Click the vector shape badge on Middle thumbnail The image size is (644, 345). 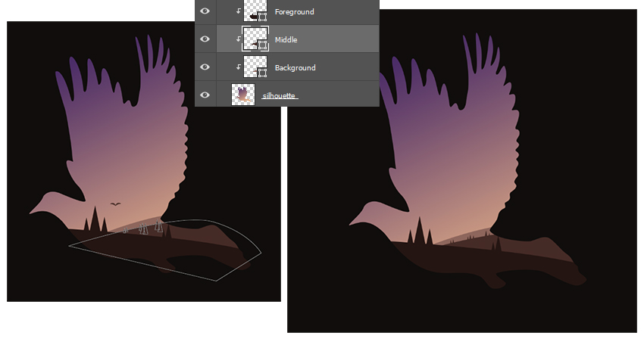click(x=262, y=45)
